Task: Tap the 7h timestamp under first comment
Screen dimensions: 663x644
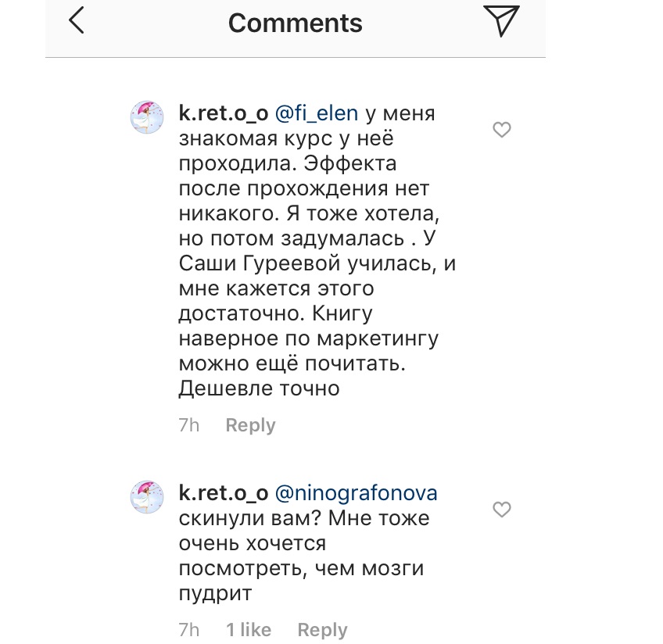Action: point(189,425)
